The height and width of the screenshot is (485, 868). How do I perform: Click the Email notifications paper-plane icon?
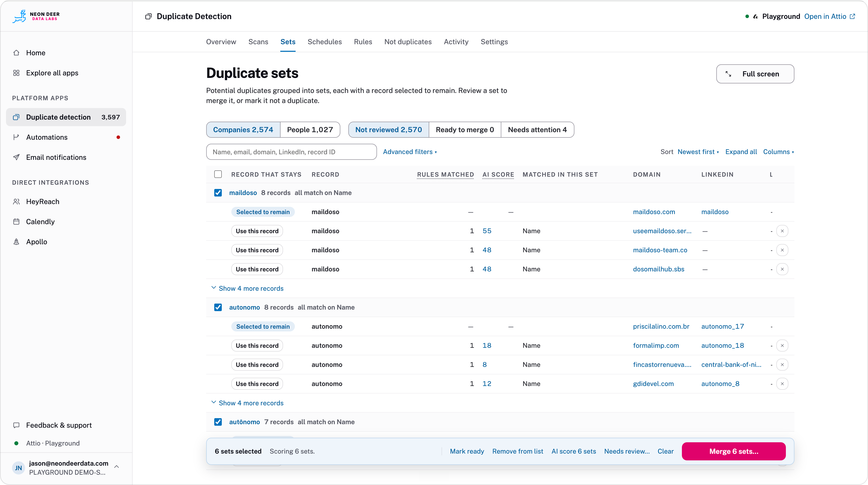coord(16,157)
